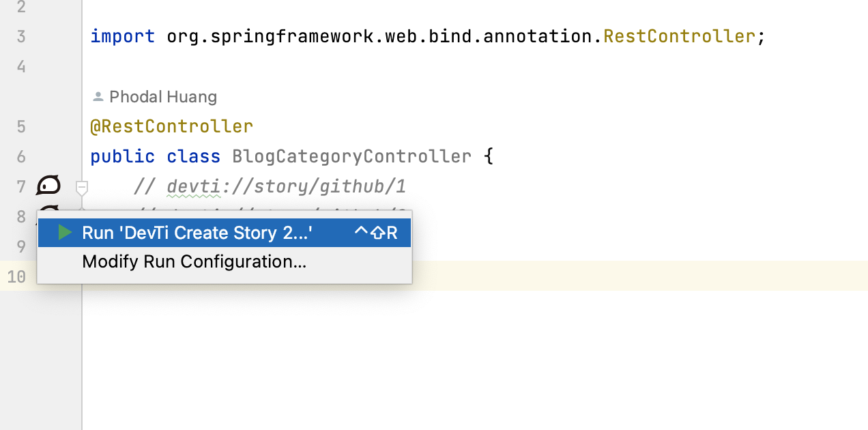
Task: Click line number 3 in the gutter
Action: (20, 36)
